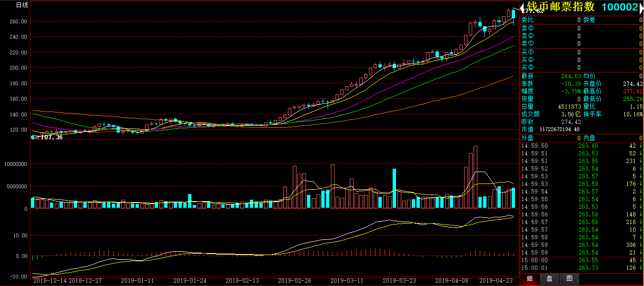Click the down arrow on 14:59:59 306 row
The image size is (644, 286).
pos(641,245)
